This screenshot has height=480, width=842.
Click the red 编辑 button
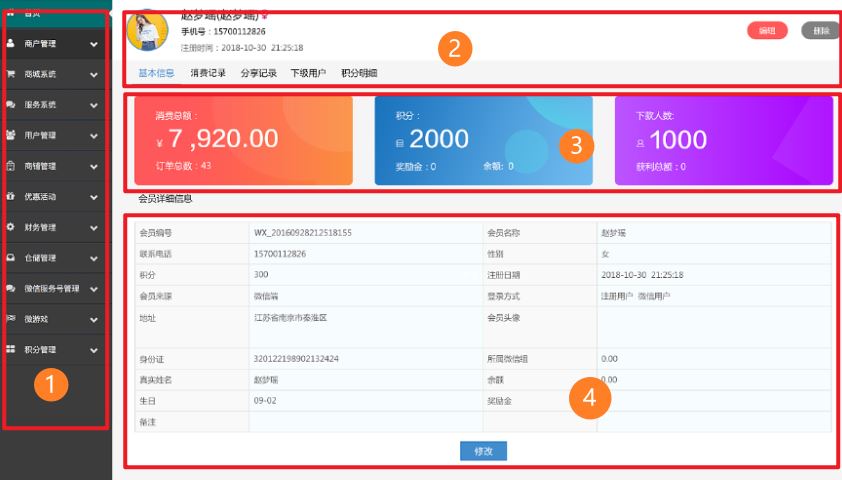(x=767, y=31)
